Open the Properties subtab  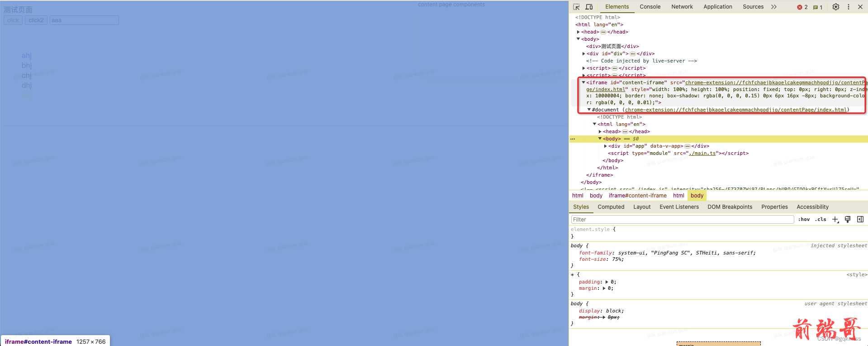pyautogui.click(x=774, y=207)
